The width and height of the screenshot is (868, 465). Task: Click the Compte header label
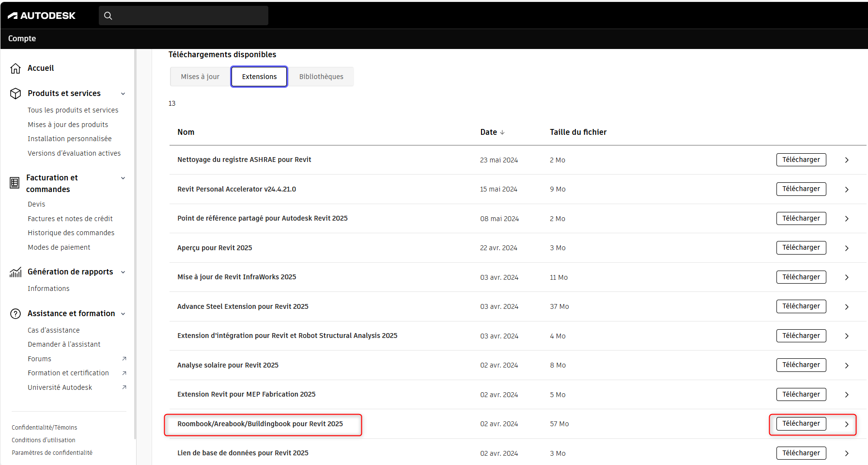click(x=22, y=39)
